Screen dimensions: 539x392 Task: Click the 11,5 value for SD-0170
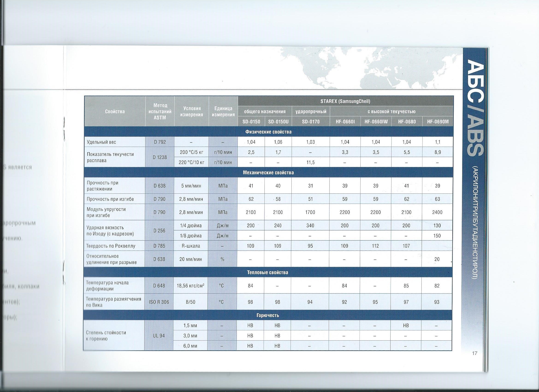310,162
